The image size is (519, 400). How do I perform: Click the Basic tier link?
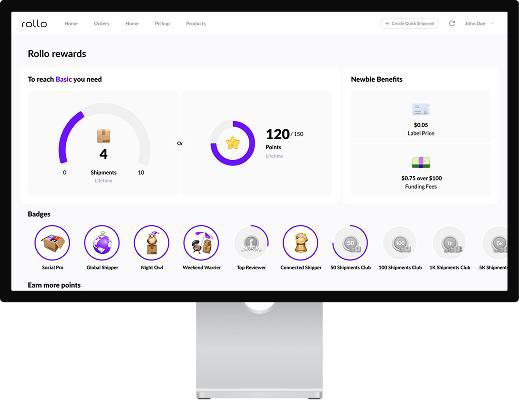(x=64, y=79)
